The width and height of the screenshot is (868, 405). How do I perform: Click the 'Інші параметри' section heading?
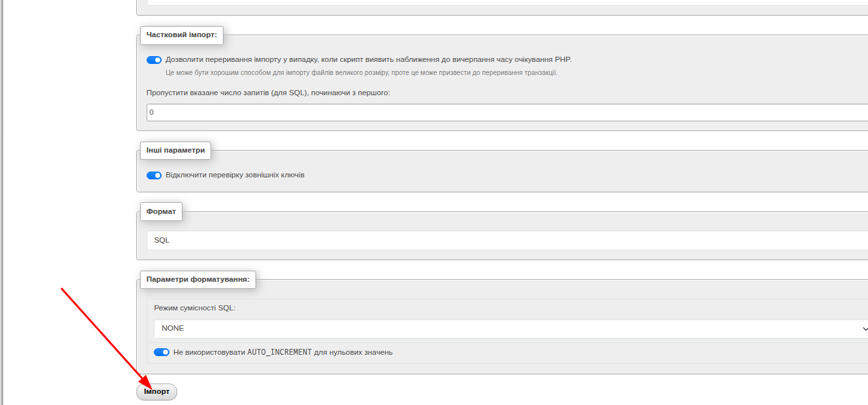176,150
